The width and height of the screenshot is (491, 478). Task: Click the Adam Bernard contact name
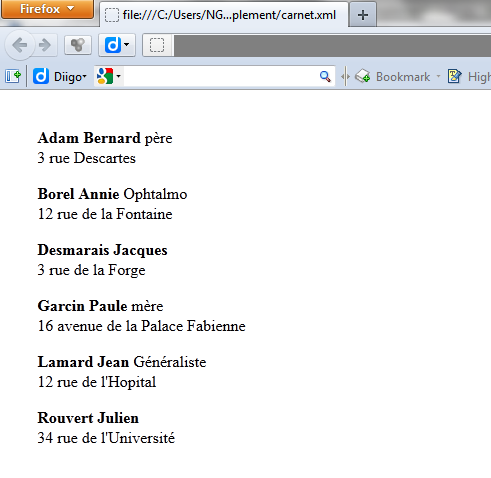89,138
